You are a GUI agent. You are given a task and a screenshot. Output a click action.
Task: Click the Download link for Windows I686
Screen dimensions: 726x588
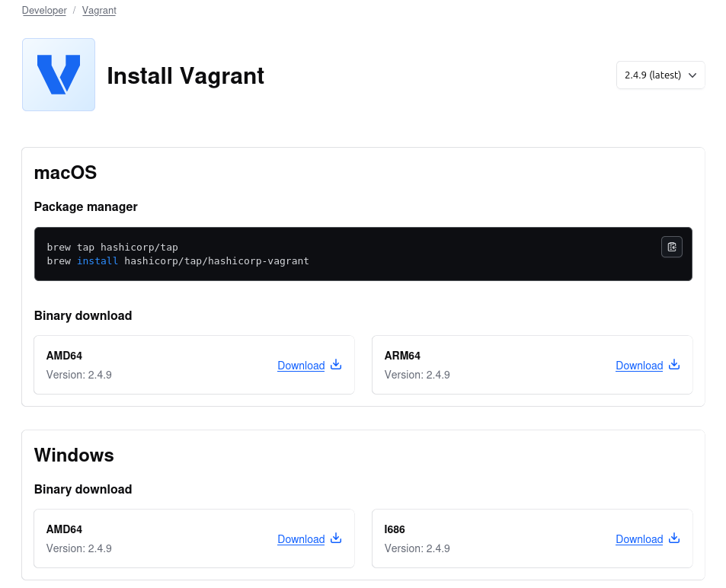click(x=638, y=539)
